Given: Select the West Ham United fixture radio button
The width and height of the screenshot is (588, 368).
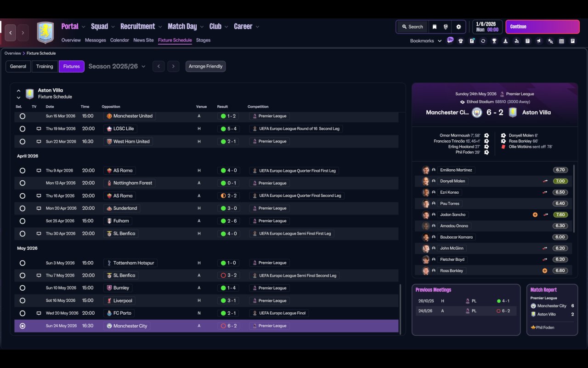Looking at the screenshot, I should pyautogui.click(x=23, y=142).
